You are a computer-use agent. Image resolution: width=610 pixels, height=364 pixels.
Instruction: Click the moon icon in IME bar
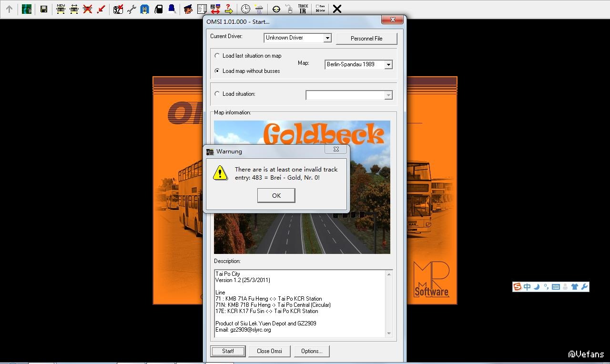(537, 287)
